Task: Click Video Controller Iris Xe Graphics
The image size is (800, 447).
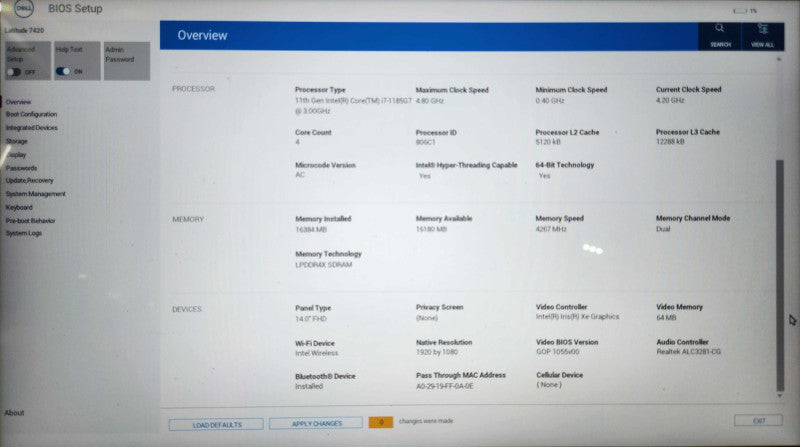Action: pos(578,317)
